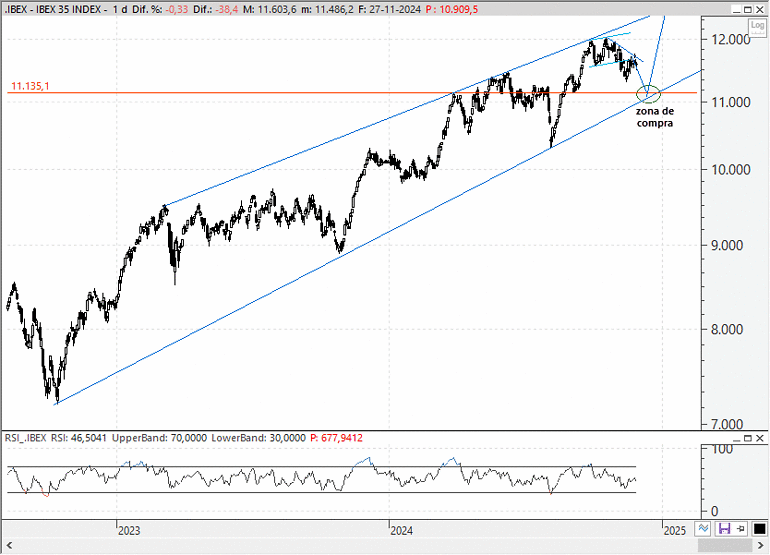This screenshot has width=770, height=555.
Task: Click the 2024 time axis label
Action: pos(402,530)
